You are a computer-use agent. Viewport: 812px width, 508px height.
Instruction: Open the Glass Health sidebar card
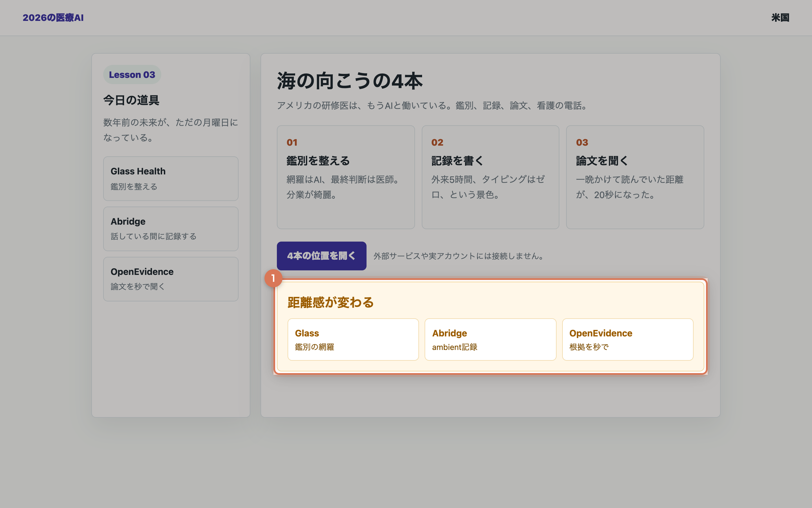[171, 179]
